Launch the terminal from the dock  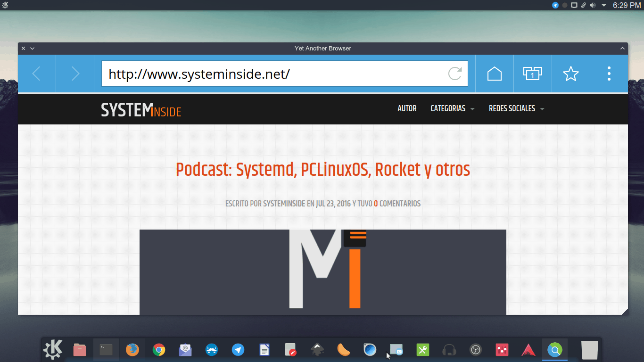(106, 350)
